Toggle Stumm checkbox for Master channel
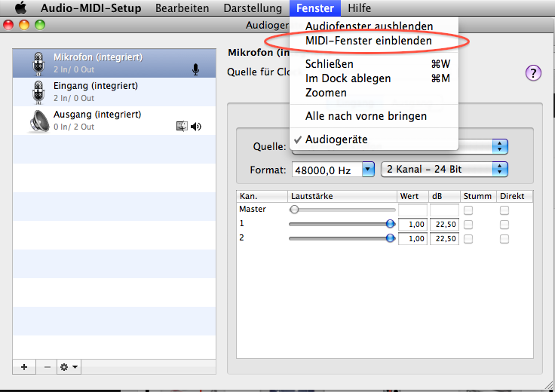 tap(468, 210)
